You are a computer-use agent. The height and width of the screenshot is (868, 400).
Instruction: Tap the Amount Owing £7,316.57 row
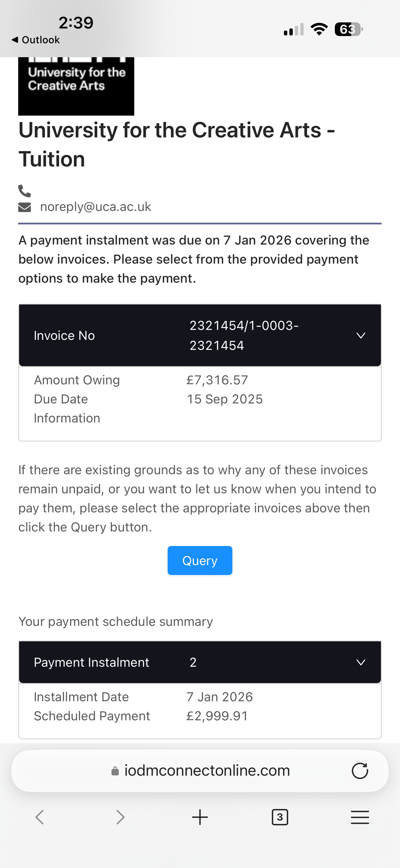coord(200,380)
